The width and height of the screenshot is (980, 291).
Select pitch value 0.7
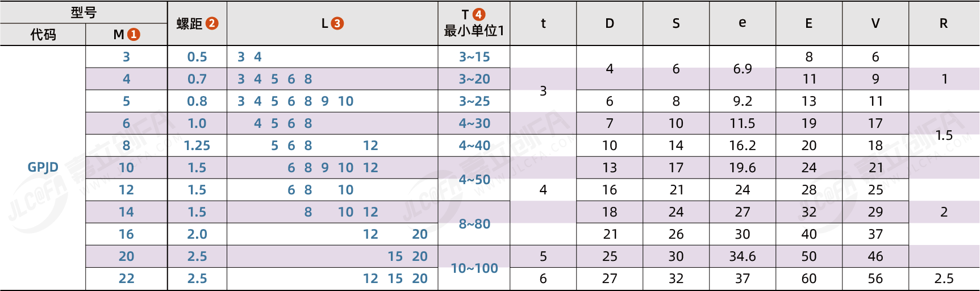(197, 79)
